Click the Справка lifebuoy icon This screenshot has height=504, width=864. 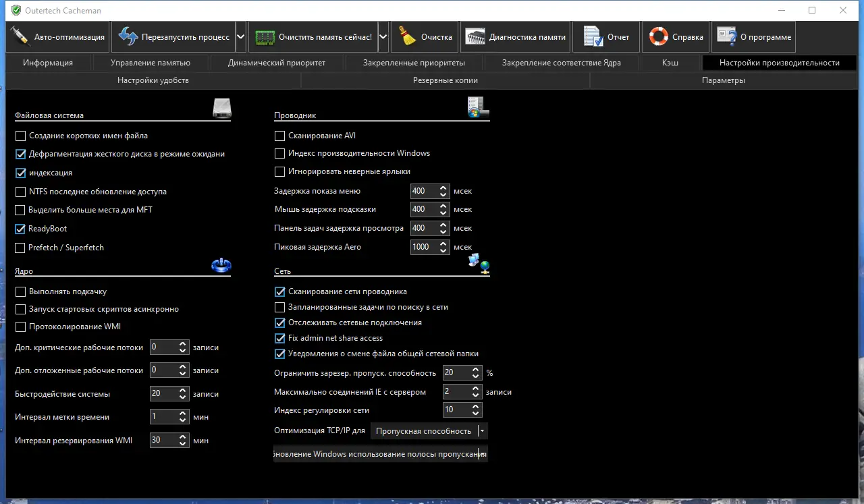[659, 36]
